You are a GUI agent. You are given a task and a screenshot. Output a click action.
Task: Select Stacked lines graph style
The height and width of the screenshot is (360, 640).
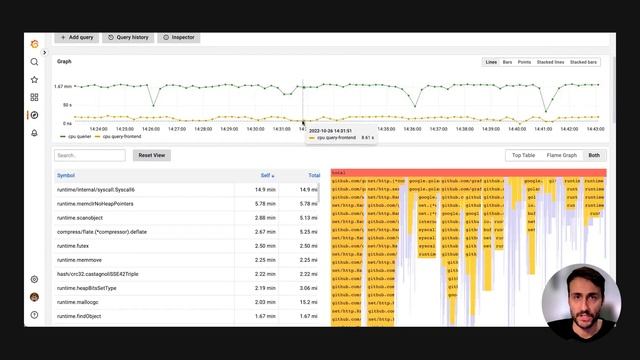tap(550, 62)
